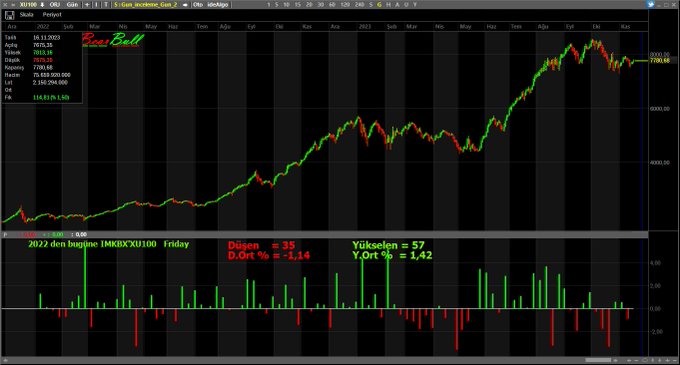Open the Gün period dropdown
The image size is (680, 365).
click(x=72, y=4)
